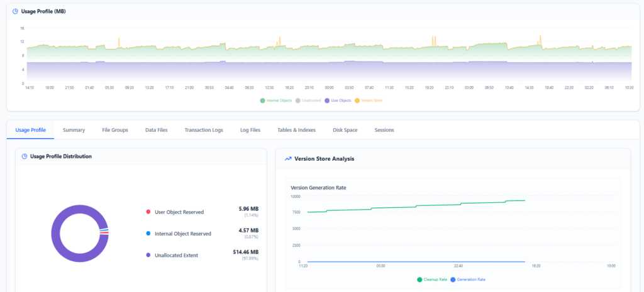The image size is (644, 292).
Task: Go to the Disk Space tab
Action: click(345, 130)
